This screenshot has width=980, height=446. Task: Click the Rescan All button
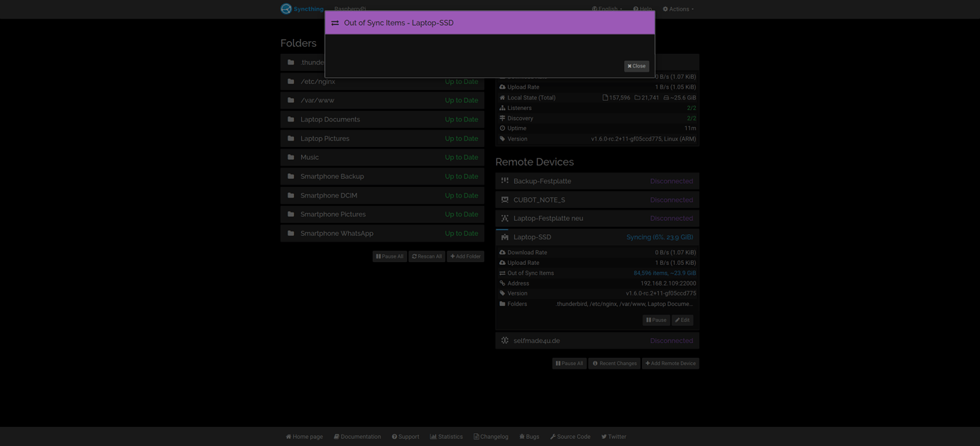(x=427, y=256)
